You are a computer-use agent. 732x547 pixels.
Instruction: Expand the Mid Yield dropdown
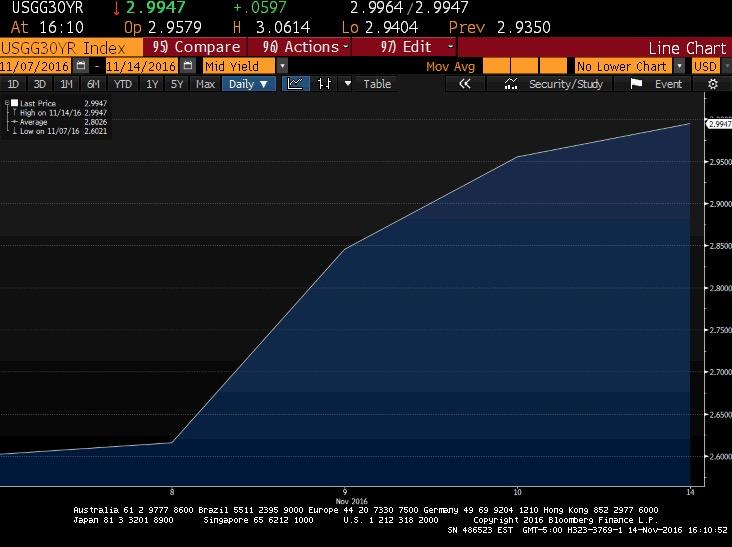tap(282, 66)
